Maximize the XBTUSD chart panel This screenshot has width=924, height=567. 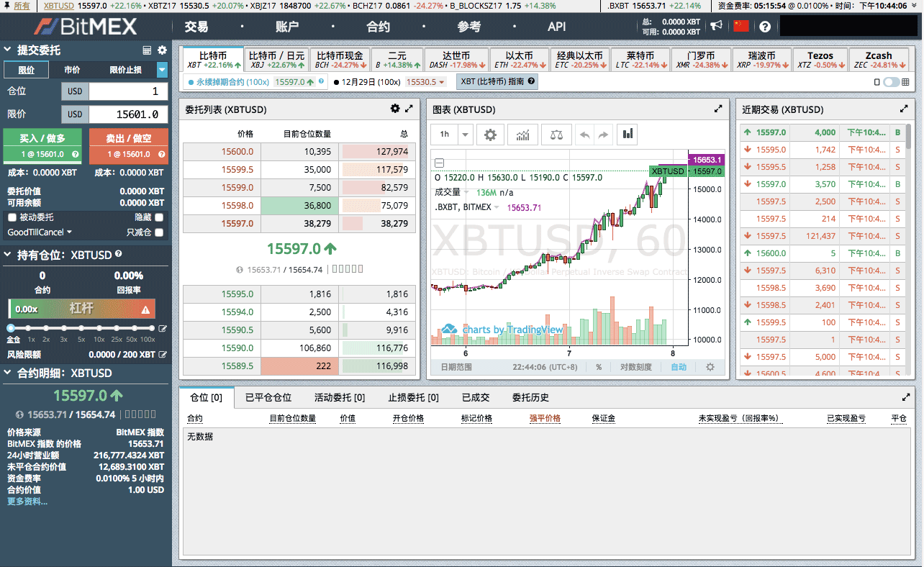click(718, 109)
